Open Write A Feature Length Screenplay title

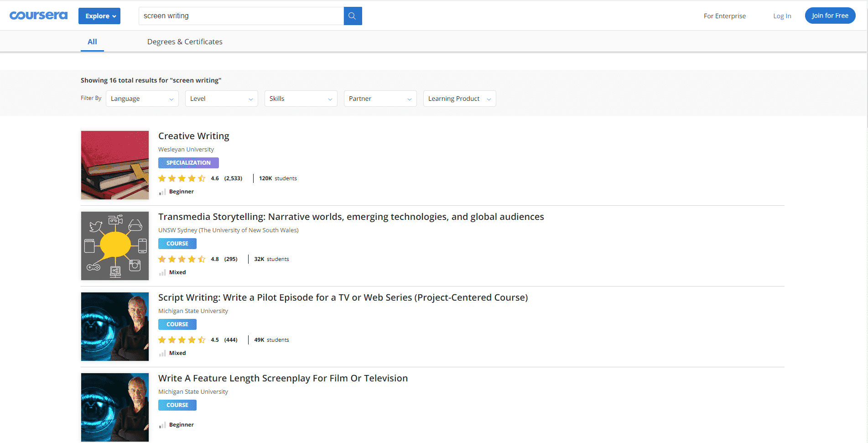click(x=283, y=378)
